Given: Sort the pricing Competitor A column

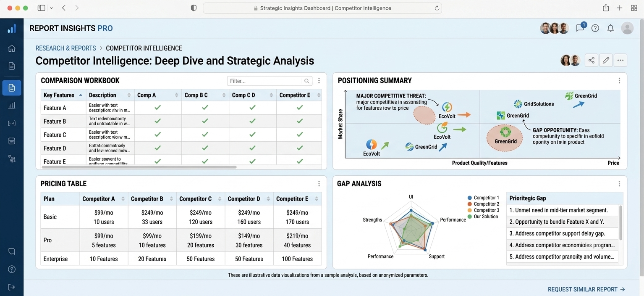Looking at the screenshot, I should [x=123, y=199].
